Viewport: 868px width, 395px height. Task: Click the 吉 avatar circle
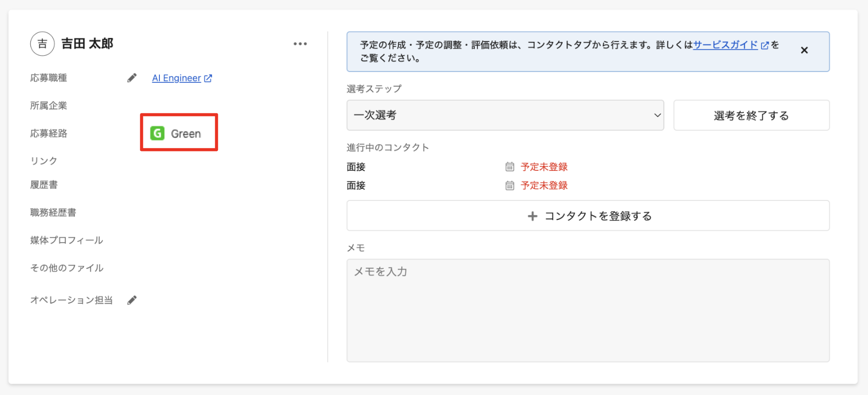coord(42,44)
